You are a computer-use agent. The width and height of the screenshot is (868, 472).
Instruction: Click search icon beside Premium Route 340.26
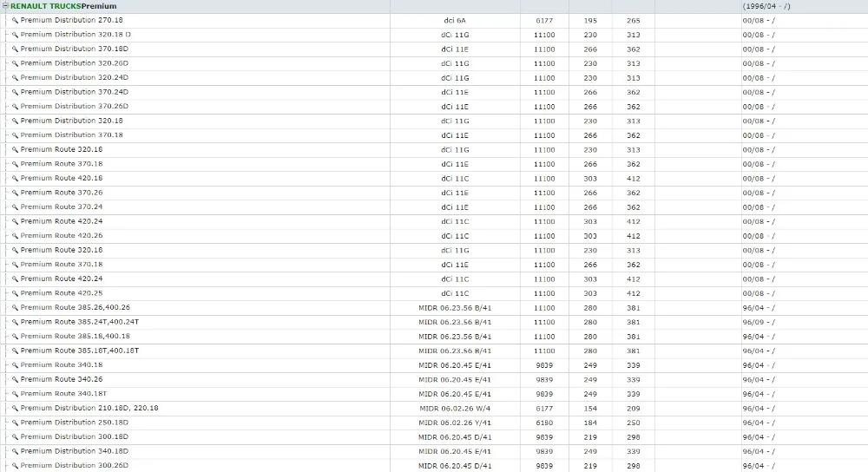tap(15, 380)
